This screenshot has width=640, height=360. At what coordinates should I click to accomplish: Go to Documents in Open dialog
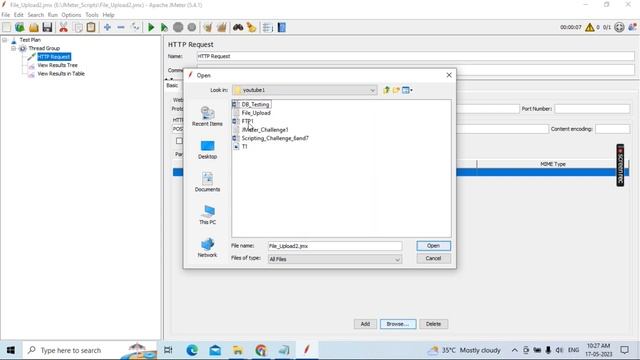(207, 182)
